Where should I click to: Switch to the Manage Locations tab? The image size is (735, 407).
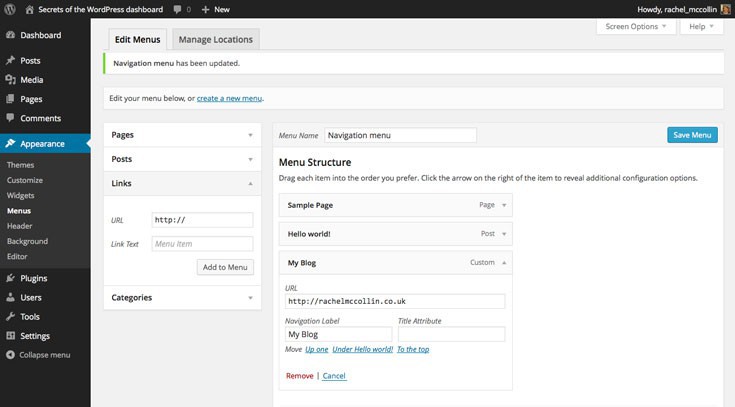[216, 39]
